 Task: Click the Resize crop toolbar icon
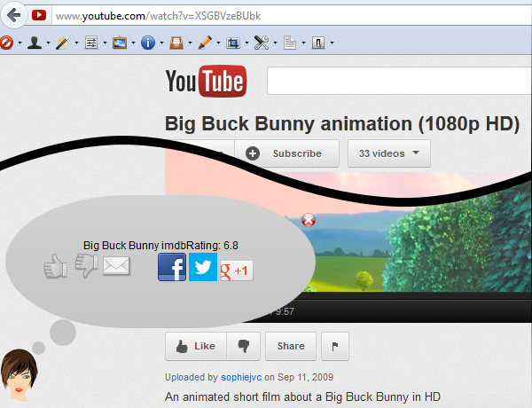pyautogui.click(x=233, y=43)
